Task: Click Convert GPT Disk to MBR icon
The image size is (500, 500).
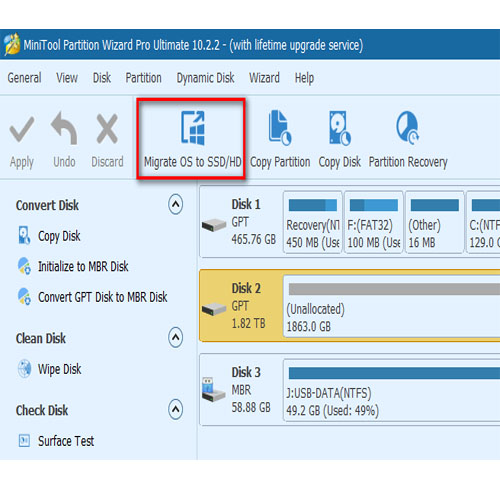Action: tap(24, 296)
